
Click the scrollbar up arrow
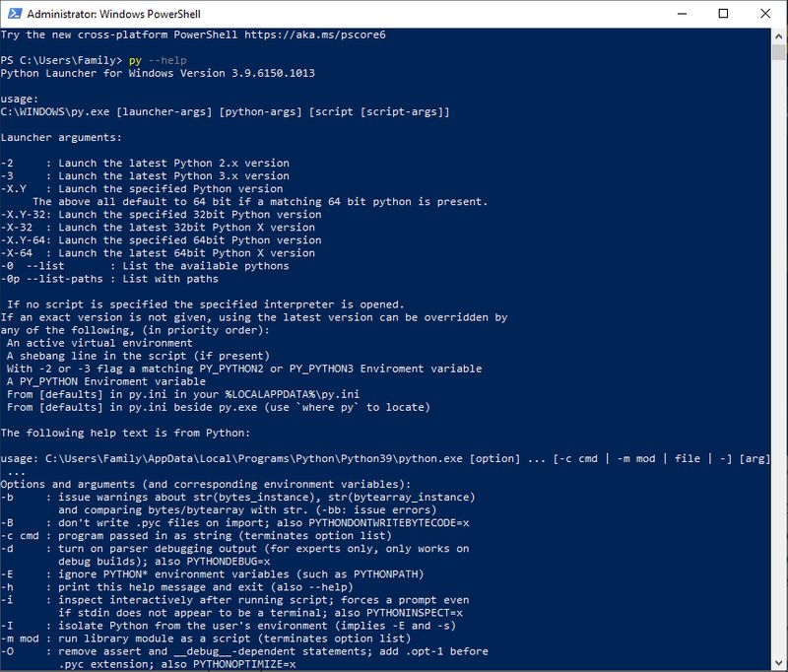click(779, 35)
